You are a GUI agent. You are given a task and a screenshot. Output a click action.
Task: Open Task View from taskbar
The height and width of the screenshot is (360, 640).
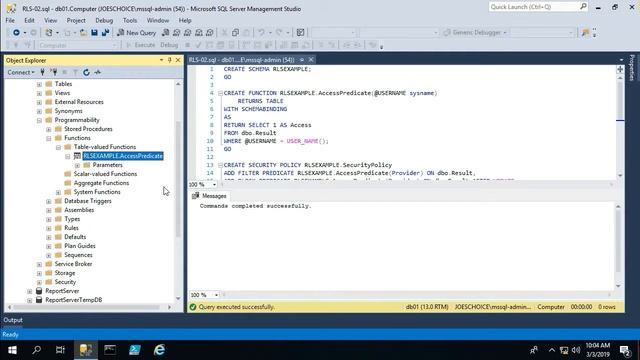(60, 350)
